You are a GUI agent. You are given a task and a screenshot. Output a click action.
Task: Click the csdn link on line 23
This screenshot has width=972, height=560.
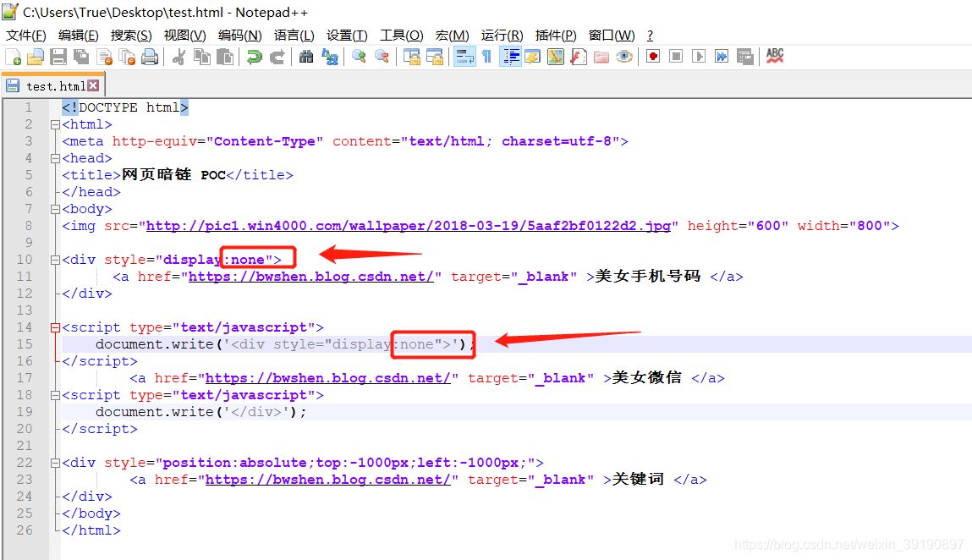[327, 480]
